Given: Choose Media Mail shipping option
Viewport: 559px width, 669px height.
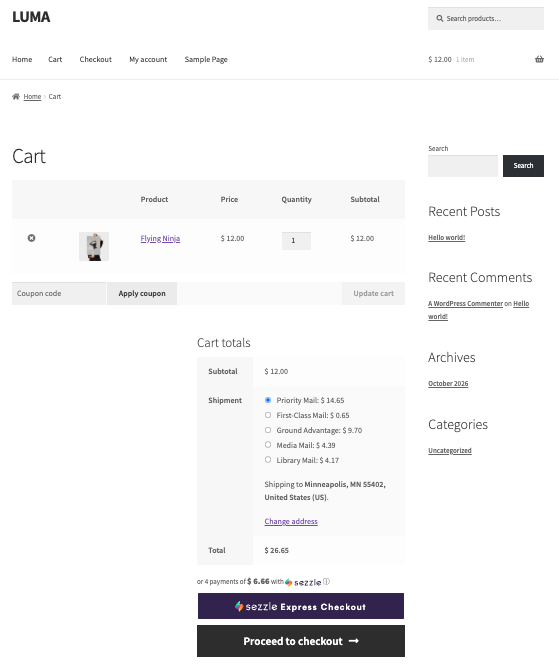Looking at the screenshot, I should tap(268, 445).
